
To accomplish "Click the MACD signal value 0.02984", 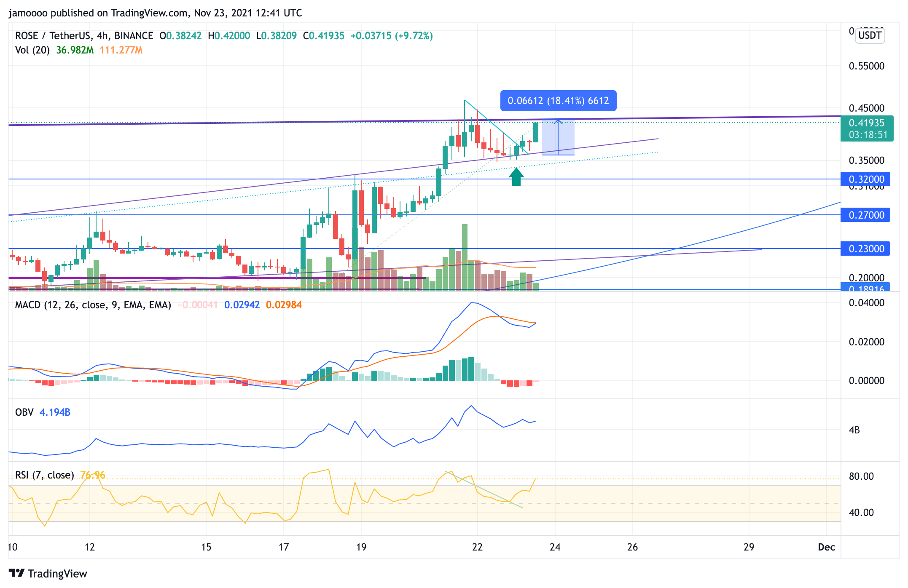I will pyautogui.click(x=284, y=305).
